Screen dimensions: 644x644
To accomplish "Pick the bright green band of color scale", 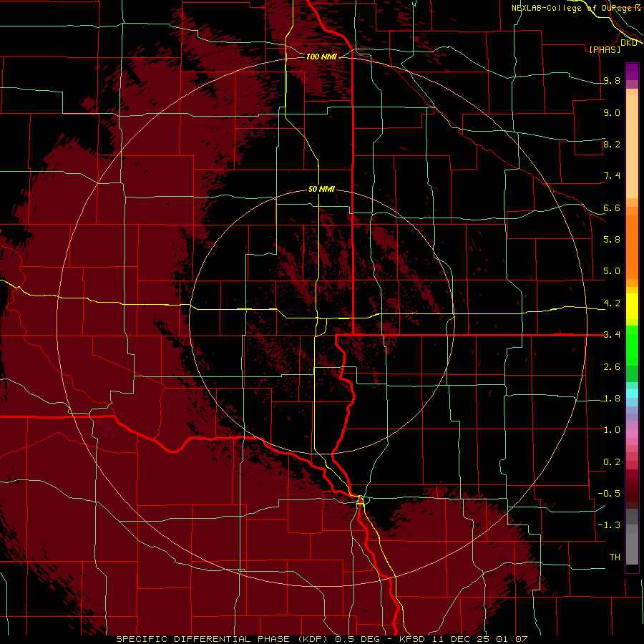I will click(632, 346).
